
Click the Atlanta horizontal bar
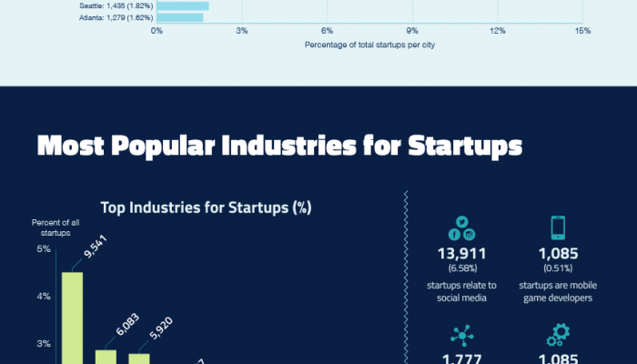point(180,17)
